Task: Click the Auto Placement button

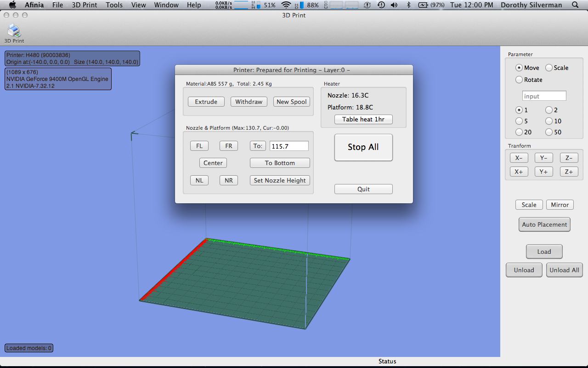Action: [x=544, y=224]
